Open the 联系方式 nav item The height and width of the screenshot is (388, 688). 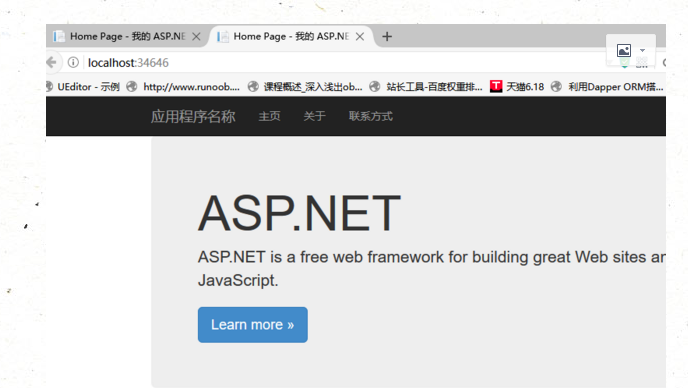pyautogui.click(x=371, y=116)
